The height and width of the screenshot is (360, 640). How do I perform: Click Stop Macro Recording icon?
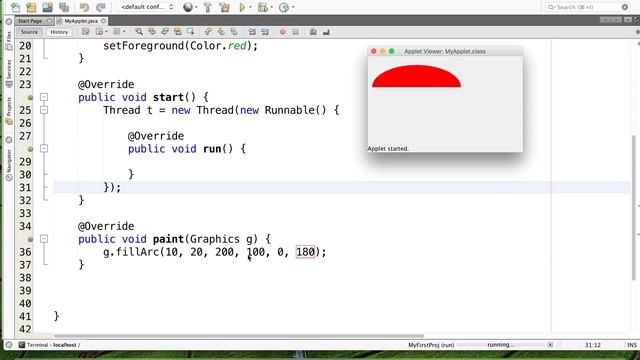coord(296,31)
